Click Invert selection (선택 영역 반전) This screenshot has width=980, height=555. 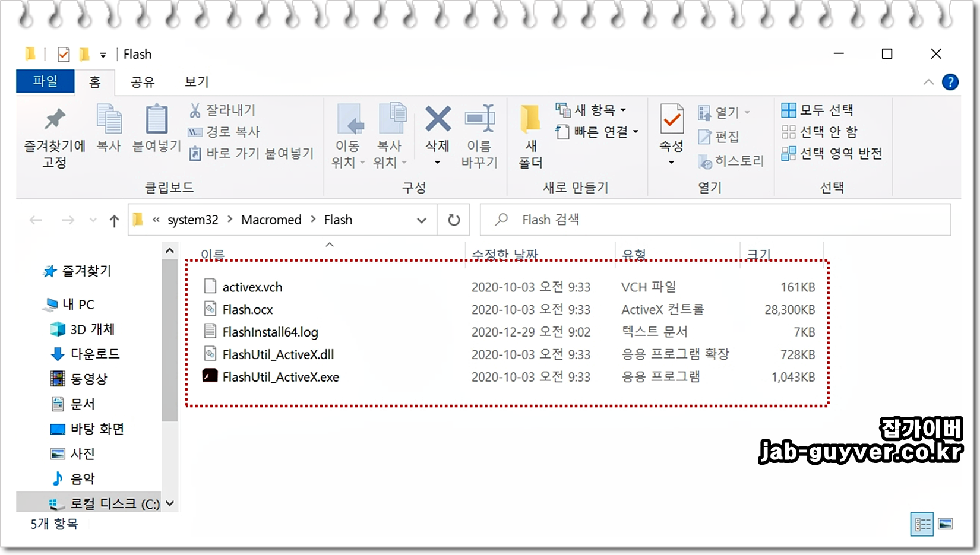click(832, 154)
